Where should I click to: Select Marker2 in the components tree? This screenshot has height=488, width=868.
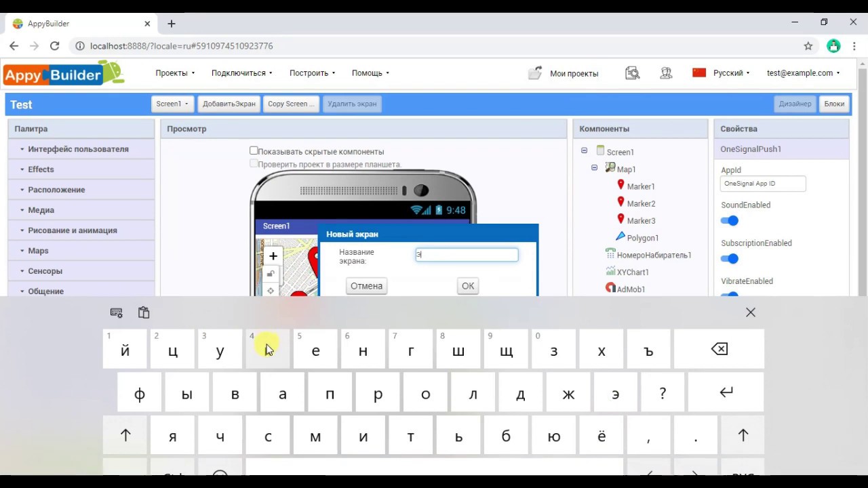point(641,203)
